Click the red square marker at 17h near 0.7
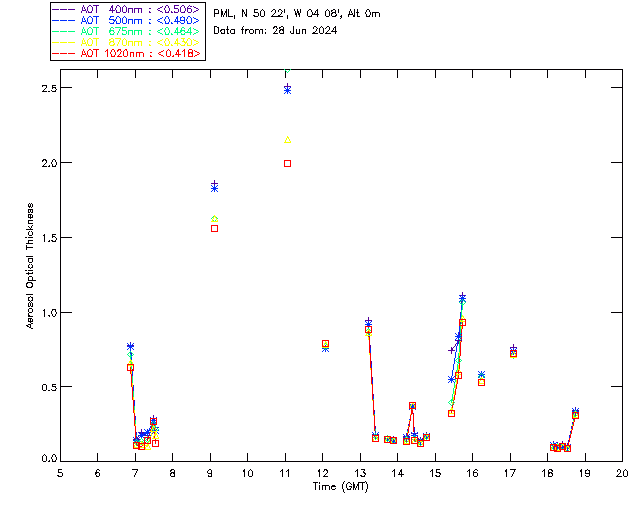The height and width of the screenshot is (512, 640). coord(513,354)
